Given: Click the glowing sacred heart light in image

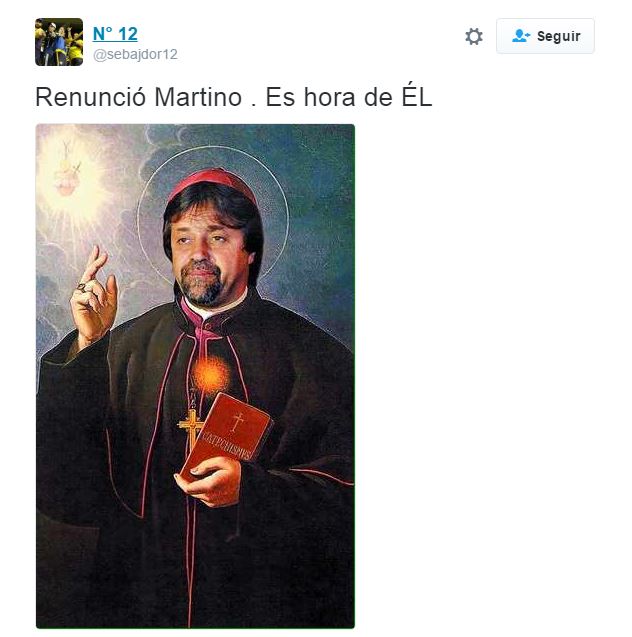Looking at the screenshot, I should 67,179.
